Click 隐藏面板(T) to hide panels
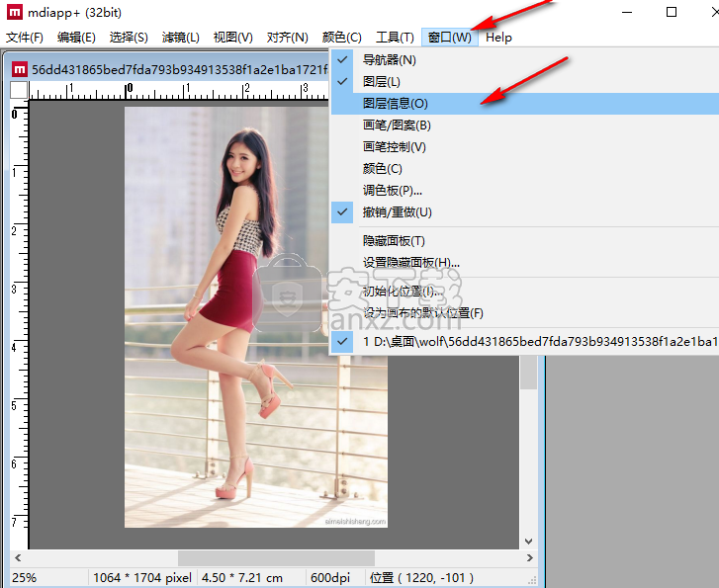719x588 pixels. point(394,241)
